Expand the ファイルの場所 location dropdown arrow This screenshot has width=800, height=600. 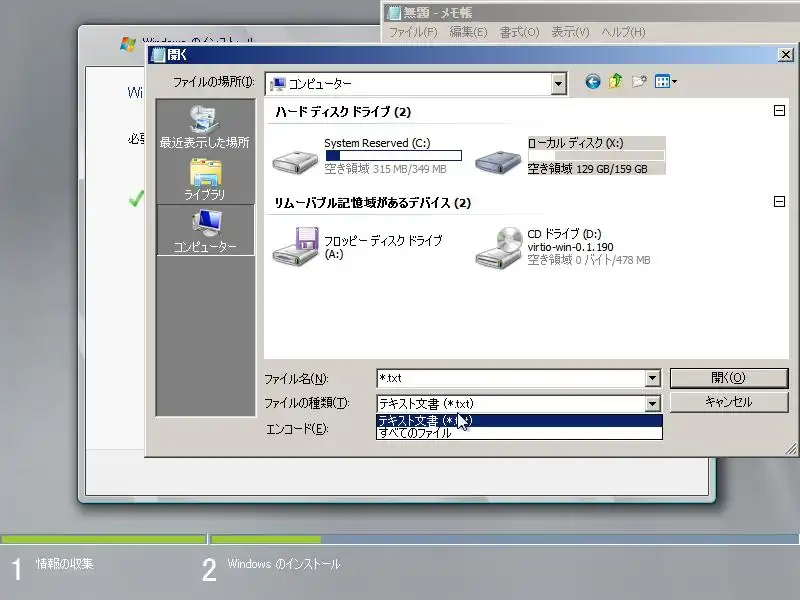(x=559, y=84)
